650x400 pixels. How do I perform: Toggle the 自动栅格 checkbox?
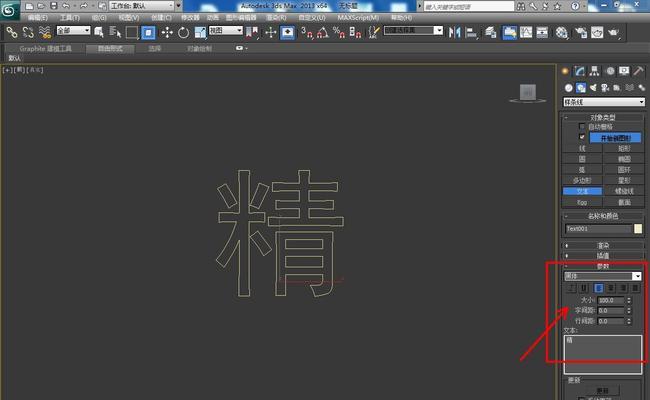tap(582, 126)
